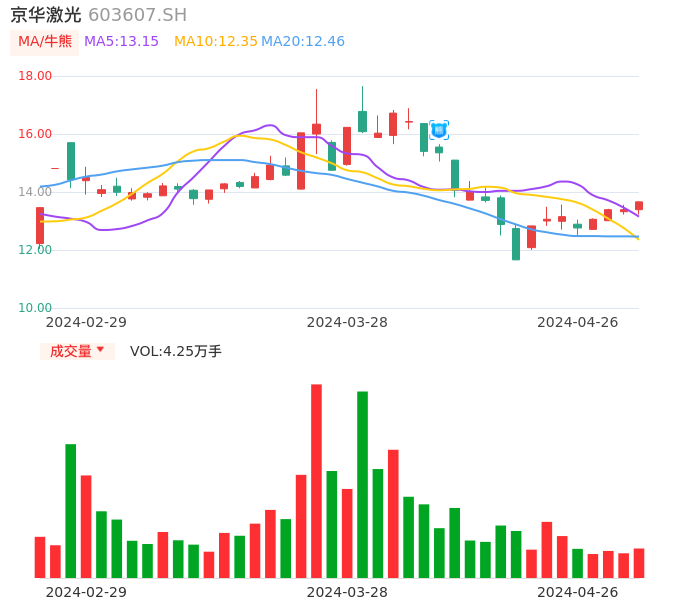Click the first red candlestick on the left
The image size is (686, 606).
coord(40,225)
